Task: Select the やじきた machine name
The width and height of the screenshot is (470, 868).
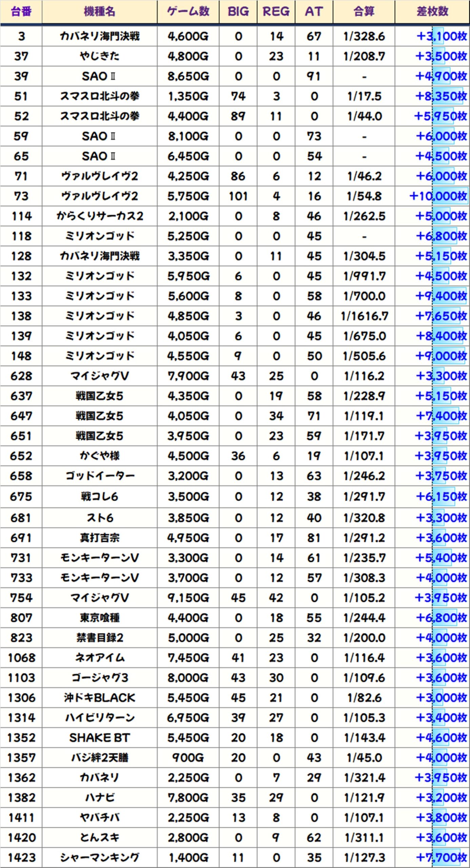Action: click(x=100, y=56)
